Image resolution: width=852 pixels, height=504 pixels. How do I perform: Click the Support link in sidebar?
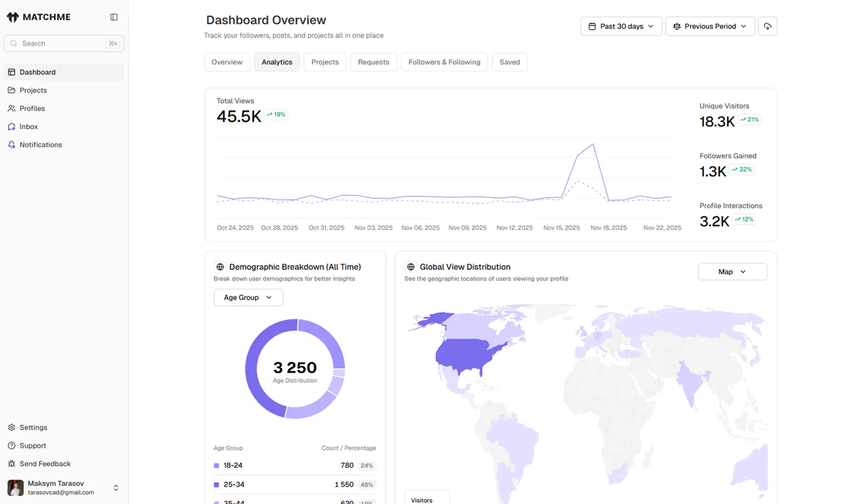[x=32, y=446]
